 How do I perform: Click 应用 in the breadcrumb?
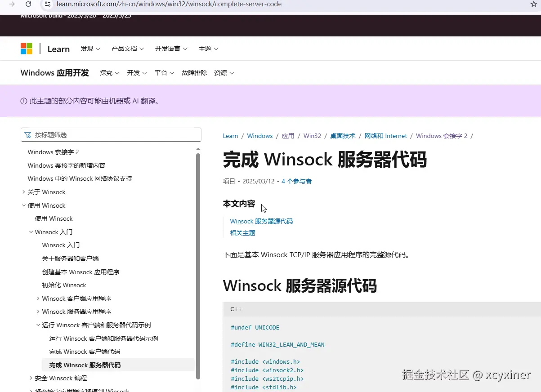[x=288, y=136]
